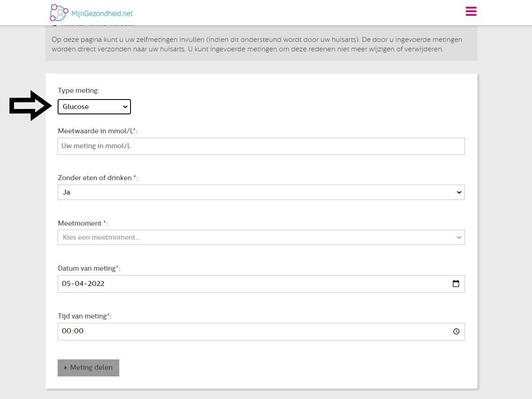The height and width of the screenshot is (399, 532).
Task: Select the minutes in Tijd van meting
Action: tap(79, 331)
